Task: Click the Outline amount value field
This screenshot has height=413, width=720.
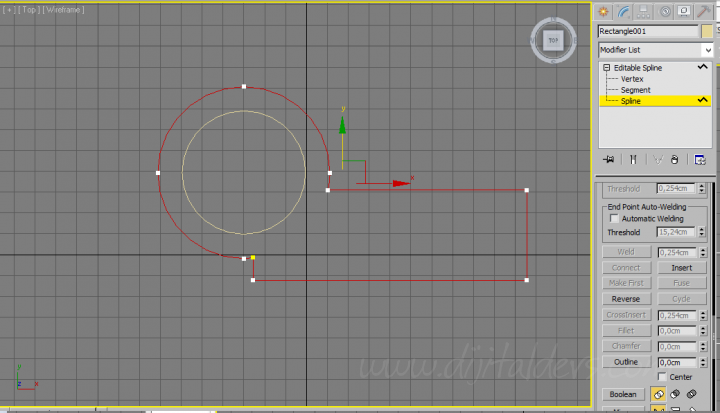Action: tap(677, 362)
